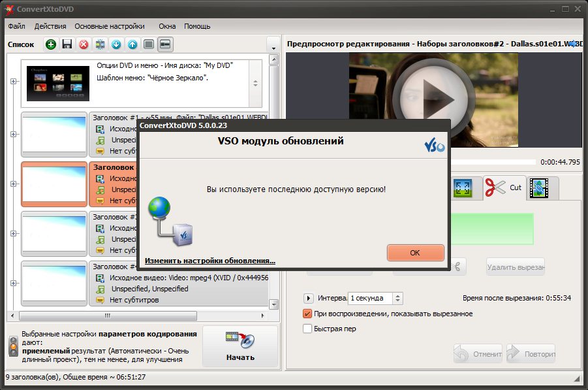Viewport: 588px width, 390px height.
Task: Enable the 'Быстрая пер' checkbox
Action: [x=308, y=329]
